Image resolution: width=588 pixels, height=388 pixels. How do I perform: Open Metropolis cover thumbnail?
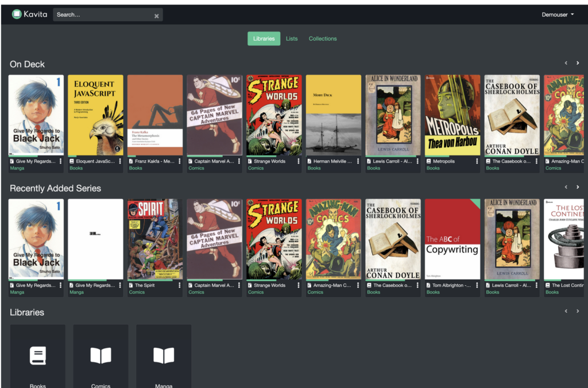(x=452, y=115)
